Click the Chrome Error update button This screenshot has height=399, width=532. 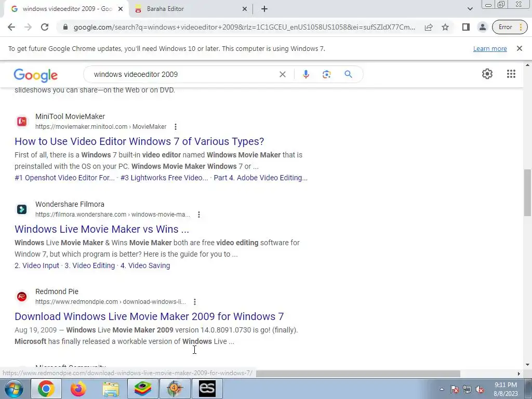click(x=510, y=27)
